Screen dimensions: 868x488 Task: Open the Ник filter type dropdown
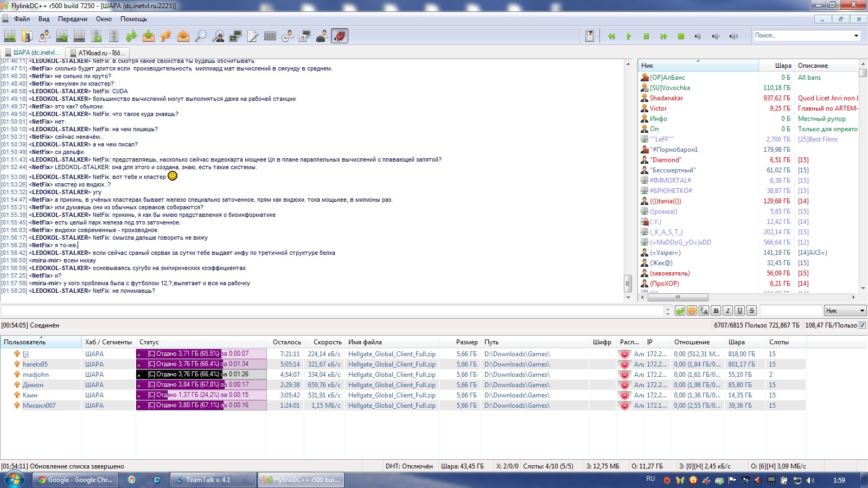pyautogui.click(x=845, y=311)
